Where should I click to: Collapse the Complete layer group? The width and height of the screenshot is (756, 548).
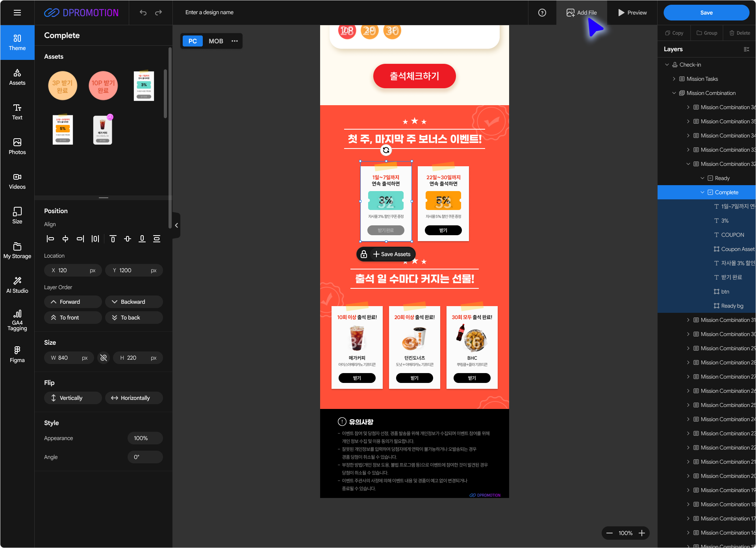702,192
